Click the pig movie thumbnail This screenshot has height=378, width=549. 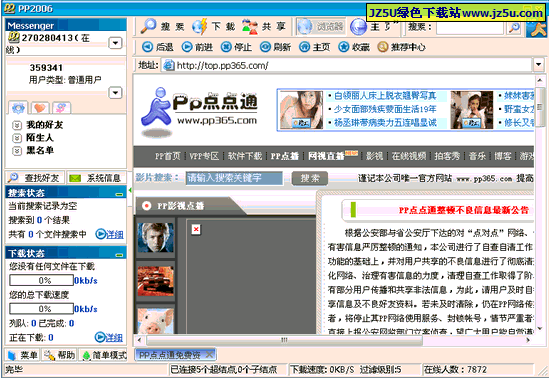point(155,321)
